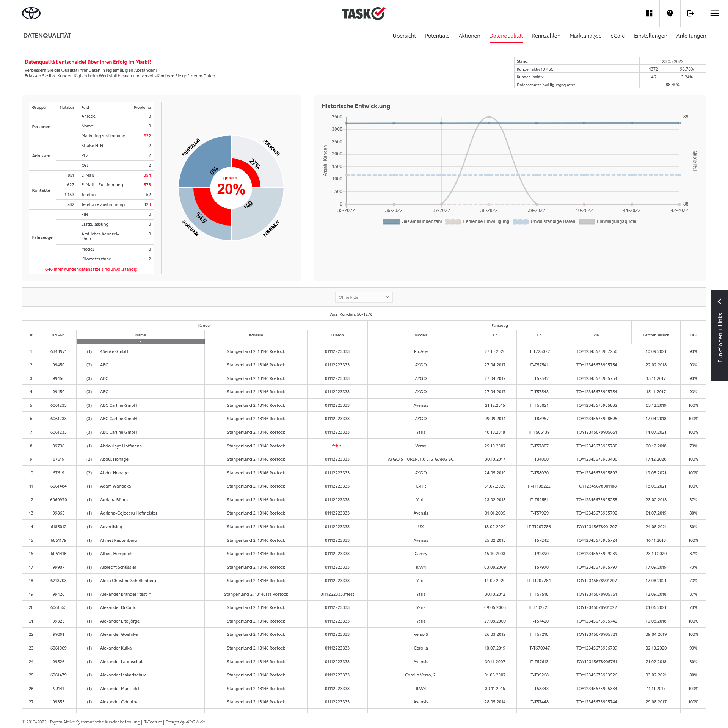Open the KOGW.de design link in footer
The image size is (728, 728).
[x=196, y=722]
